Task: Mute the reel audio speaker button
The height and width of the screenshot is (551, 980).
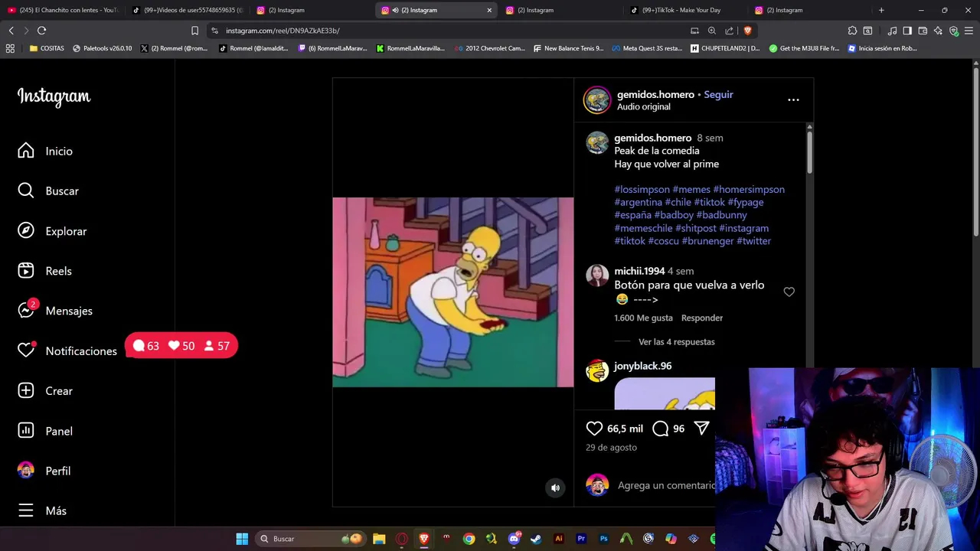Action: coord(556,487)
